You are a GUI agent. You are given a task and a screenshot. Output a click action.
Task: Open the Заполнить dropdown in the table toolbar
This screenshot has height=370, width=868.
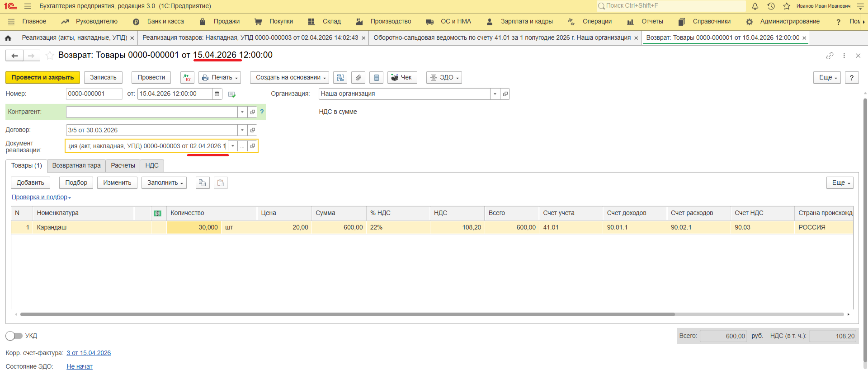pyautogui.click(x=165, y=183)
